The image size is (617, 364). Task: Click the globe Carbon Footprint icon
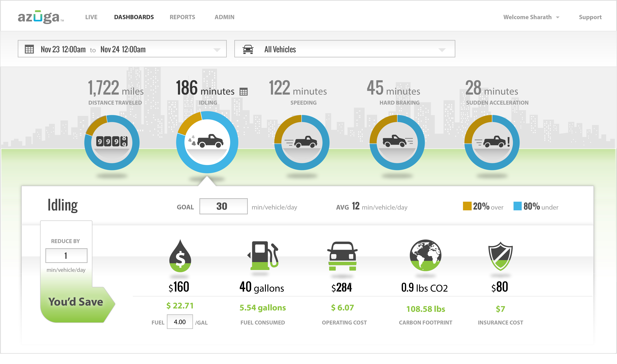point(425,255)
